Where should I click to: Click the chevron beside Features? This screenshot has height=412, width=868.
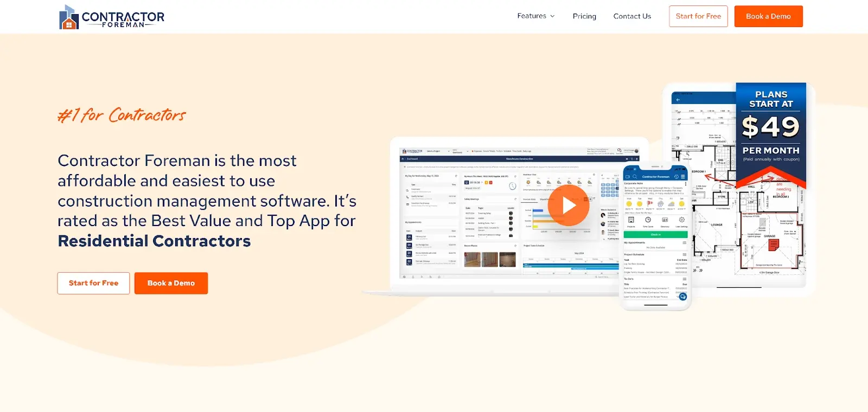(553, 16)
